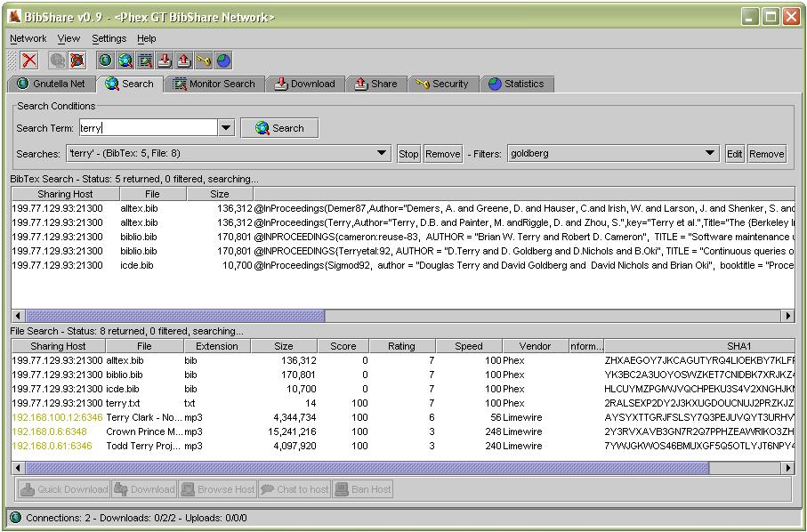Open the Settings menu

tap(109, 38)
